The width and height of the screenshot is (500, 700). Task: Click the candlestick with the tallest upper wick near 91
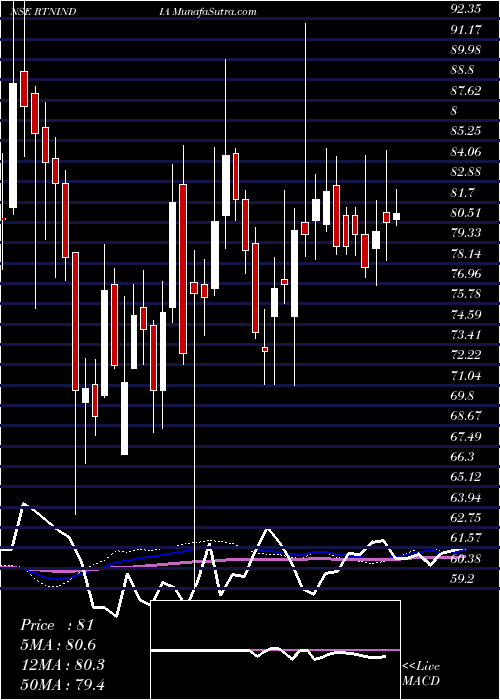(305, 228)
